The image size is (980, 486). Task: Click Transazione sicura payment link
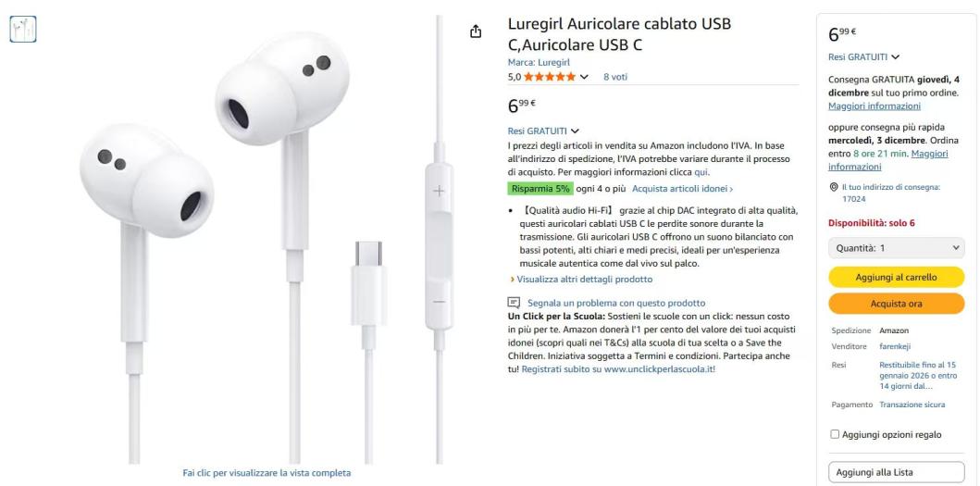click(x=912, y=405)
